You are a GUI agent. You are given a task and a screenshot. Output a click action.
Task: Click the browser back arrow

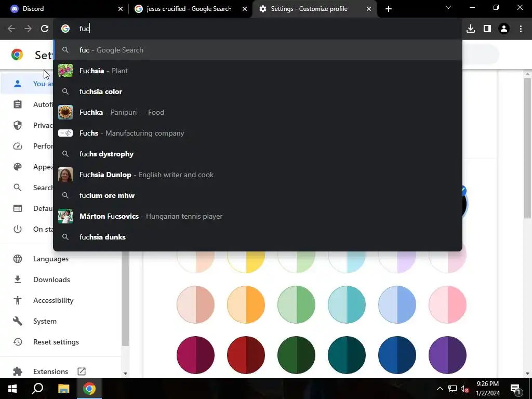coord(11,29)
